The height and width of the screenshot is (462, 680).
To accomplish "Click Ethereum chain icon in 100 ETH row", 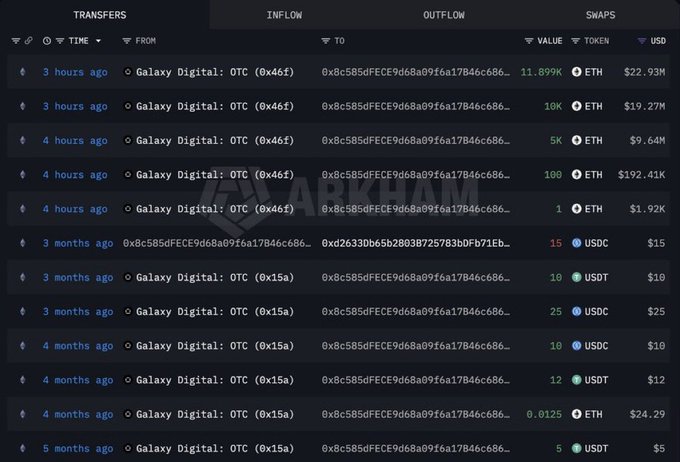I will [23, 175].
